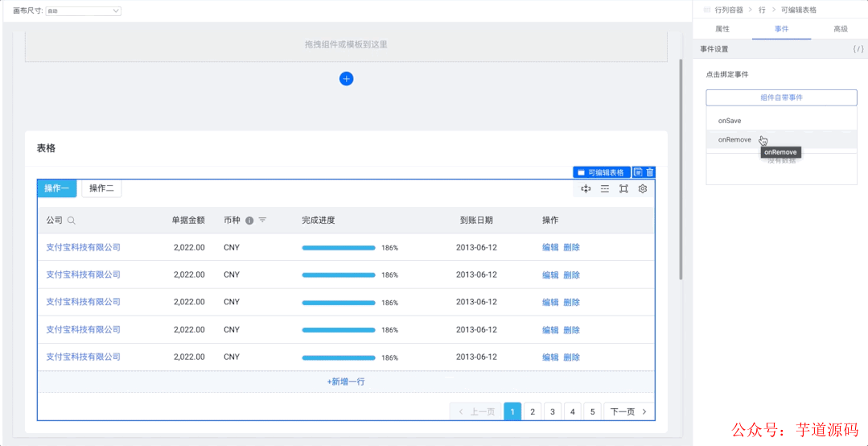868x446 pixels.
Task: Click the 点击绑定事件 label
Action: 727,74
